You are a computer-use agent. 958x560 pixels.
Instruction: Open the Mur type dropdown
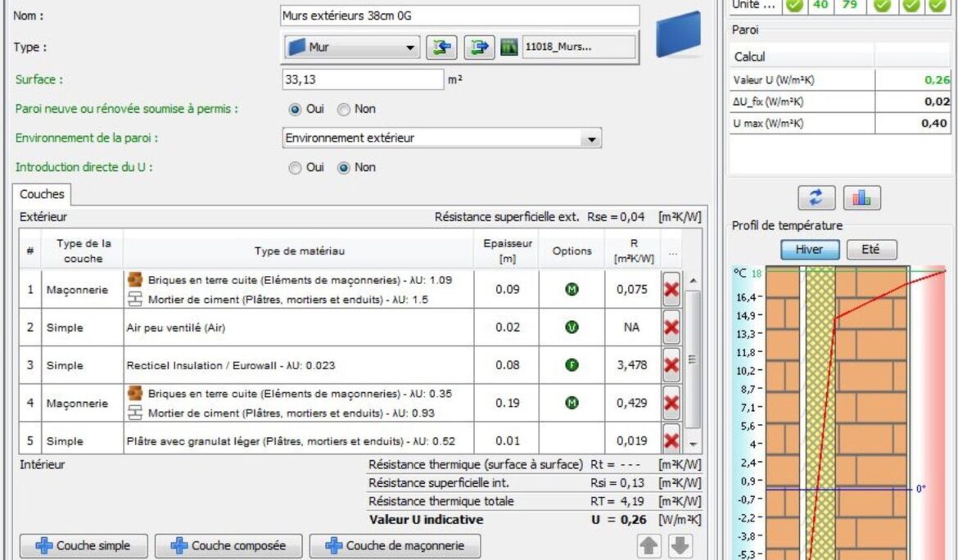(x=351, y=47)
